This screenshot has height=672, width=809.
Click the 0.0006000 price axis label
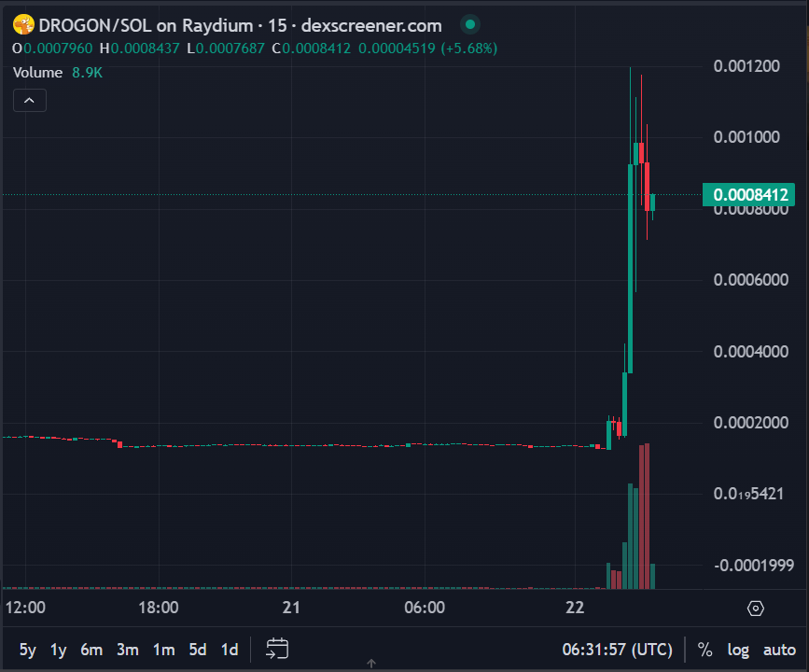pos(751,280)
